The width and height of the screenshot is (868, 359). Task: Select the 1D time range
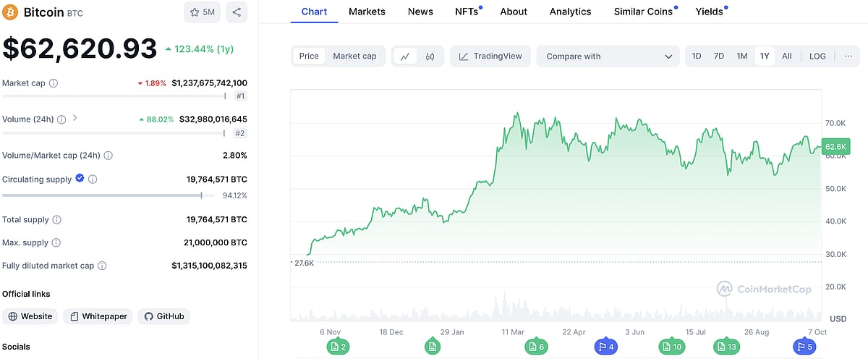pos(697,56)
